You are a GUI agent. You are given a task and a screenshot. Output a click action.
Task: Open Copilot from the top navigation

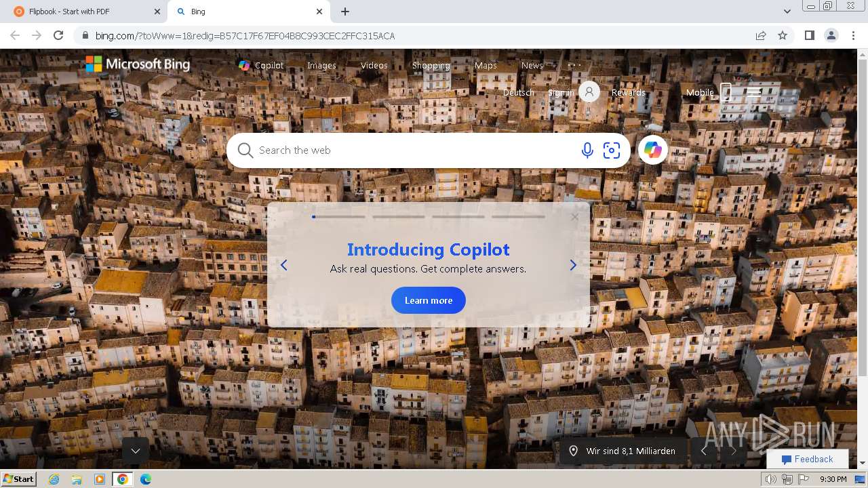tap(261, 65)
